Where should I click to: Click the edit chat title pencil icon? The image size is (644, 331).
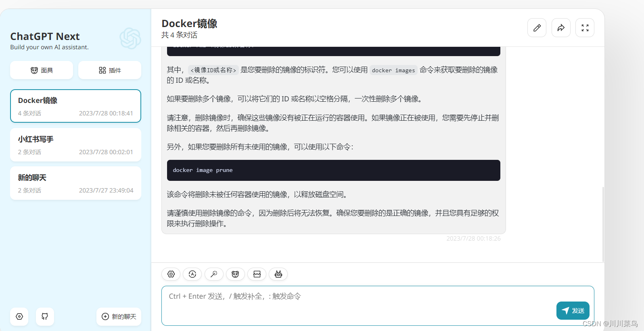click(x=537, y=28)
